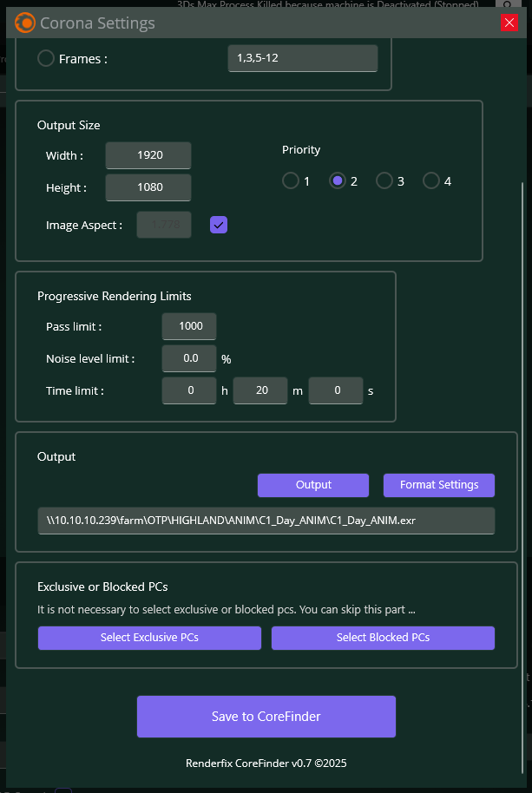The width and height of the screenshot is (532, 793).
Task: Click the Corona Settings logo icon
Action: [x=25, y=23]
